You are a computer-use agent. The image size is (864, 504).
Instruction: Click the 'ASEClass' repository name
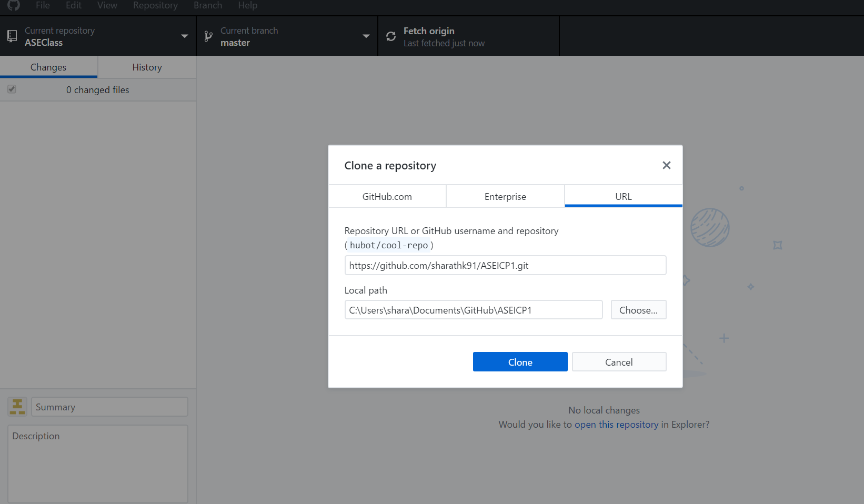tap(44, 43)
